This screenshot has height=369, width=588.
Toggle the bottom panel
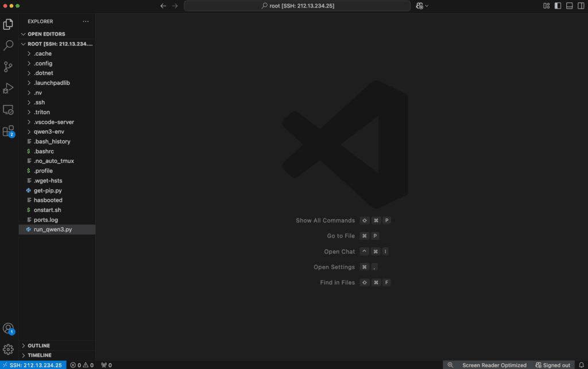click(x=569, y=6)
